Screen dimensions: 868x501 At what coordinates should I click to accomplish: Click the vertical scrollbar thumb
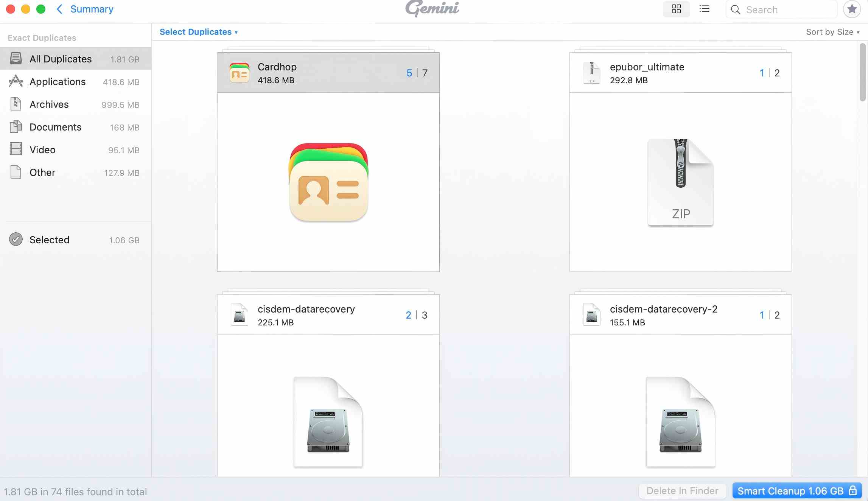pyautogui.click(x=862, y=72)
